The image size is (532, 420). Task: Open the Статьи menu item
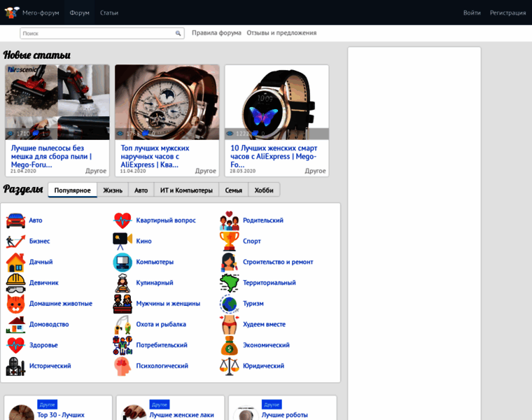[x=109, y=13]
